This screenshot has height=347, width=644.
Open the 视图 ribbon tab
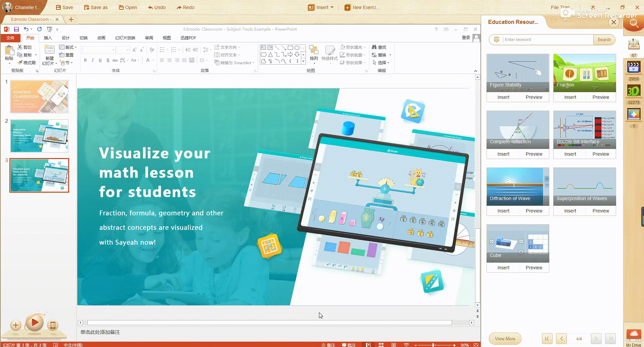point(167,38)
